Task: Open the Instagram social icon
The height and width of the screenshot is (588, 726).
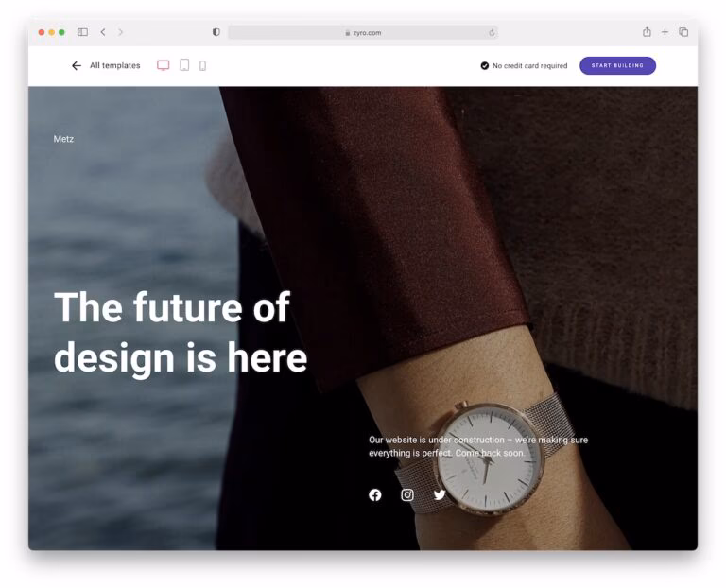Action: pos(407,495)
